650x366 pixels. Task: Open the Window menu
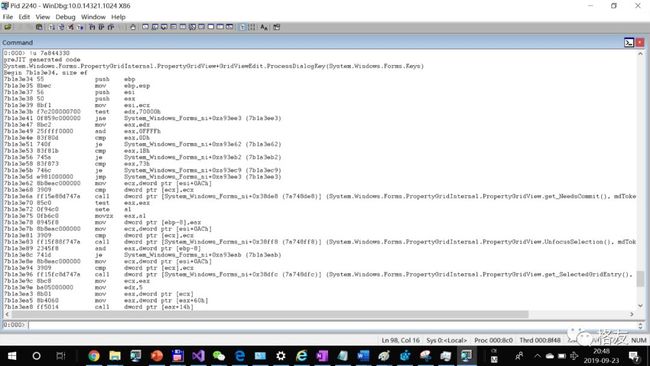point(93,17)
